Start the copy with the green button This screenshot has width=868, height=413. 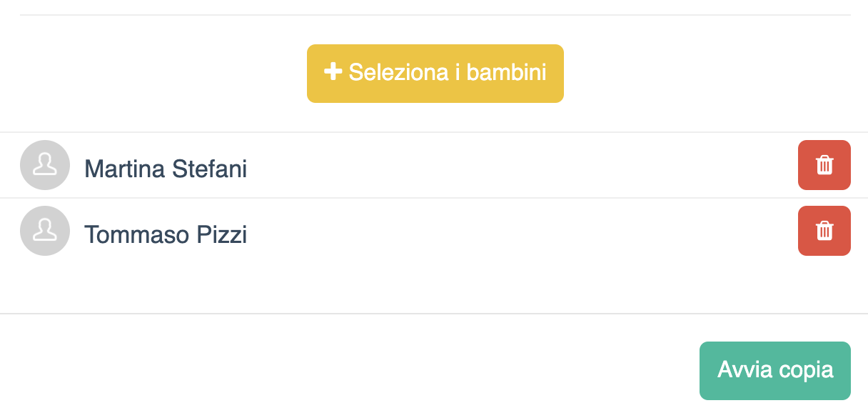pyautogui.click(x=774, y=370)
